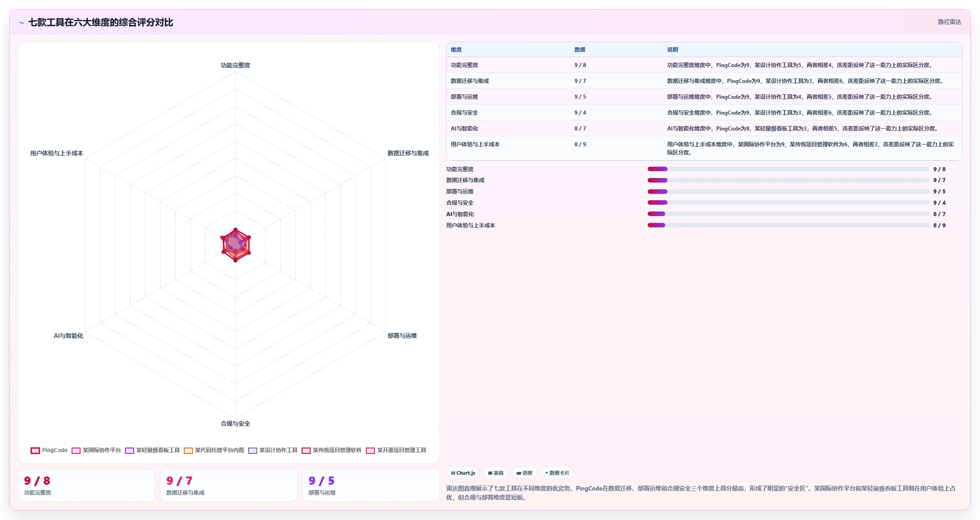This screenshot has height=520, width=980.
Task: Click the 表格 tag chip
Action: (x=496, y=473)
